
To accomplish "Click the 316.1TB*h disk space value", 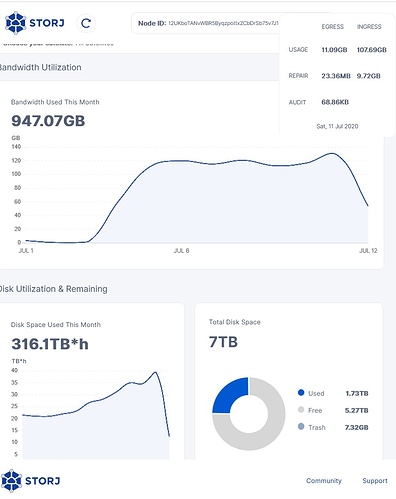I will pos(50,344).
